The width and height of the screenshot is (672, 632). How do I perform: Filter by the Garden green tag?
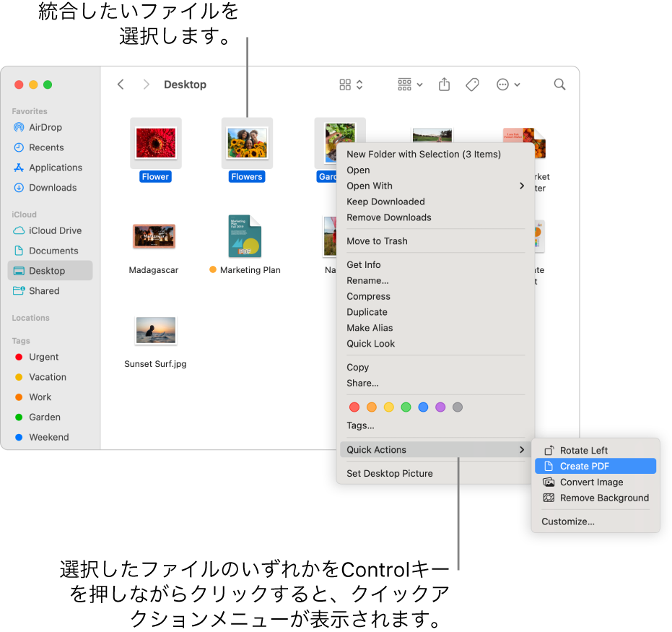click(x=50, y=417)
